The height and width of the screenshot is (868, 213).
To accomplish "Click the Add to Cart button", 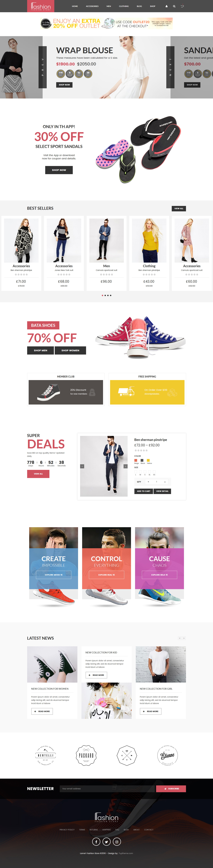I will click(x=144, y=491).
